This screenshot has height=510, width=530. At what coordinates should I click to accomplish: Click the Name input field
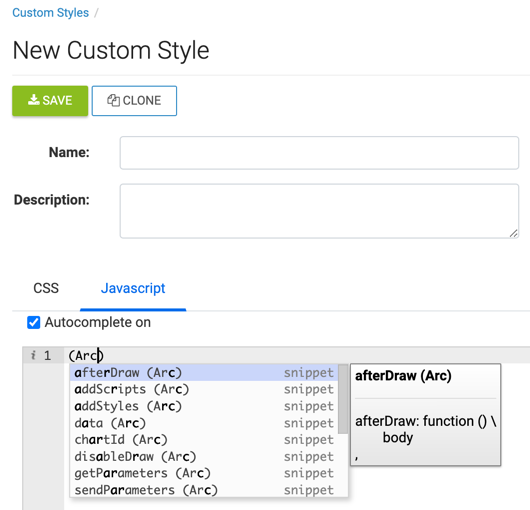319,153
